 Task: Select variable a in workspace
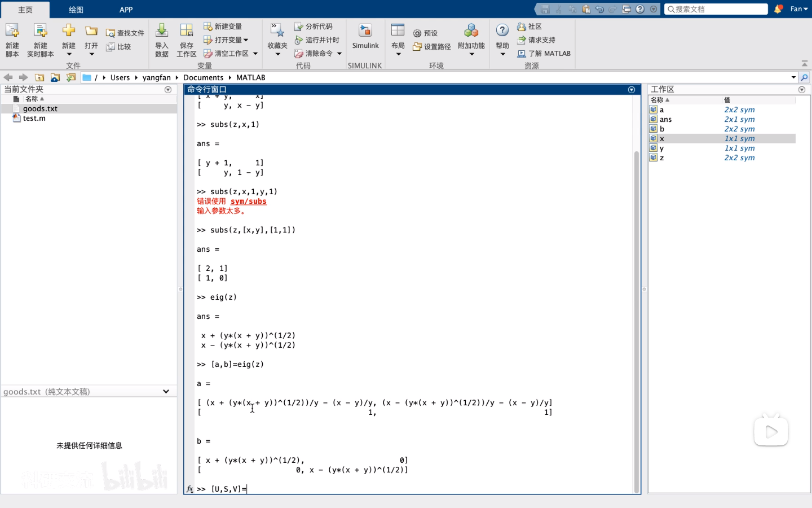pos(722,110)
